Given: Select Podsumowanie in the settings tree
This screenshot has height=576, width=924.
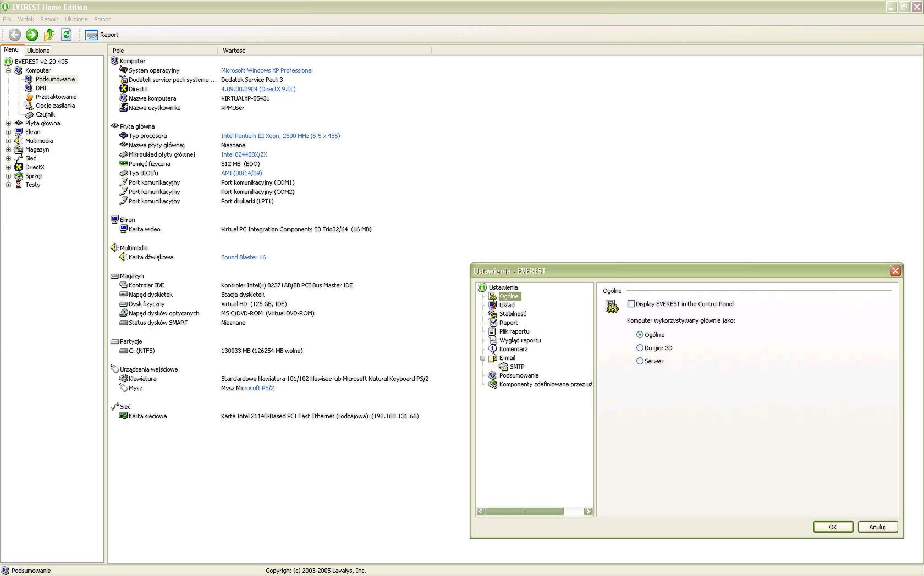Looking at the screenshot, I should (519, 375).
